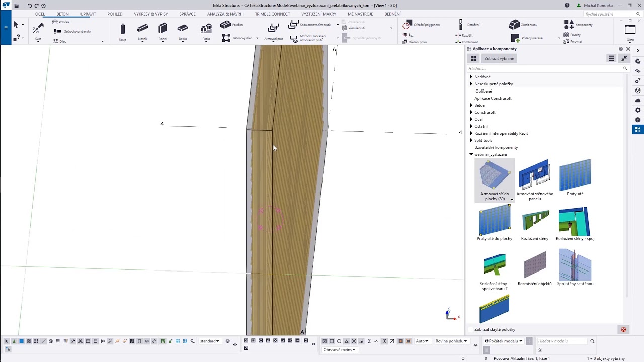Open Možnosti zobrazení armovacích prutů
644x362 pixels.
point(307,38)
